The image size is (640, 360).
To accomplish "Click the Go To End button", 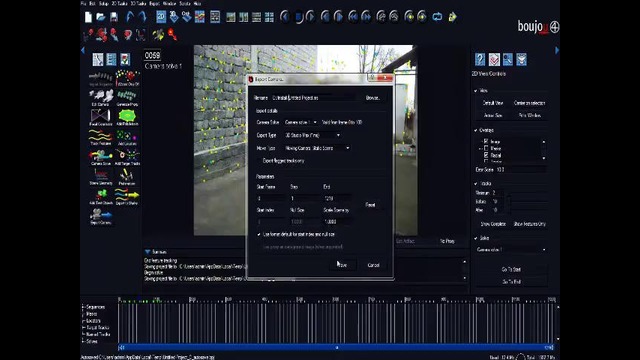I will (x=511, y=282).
